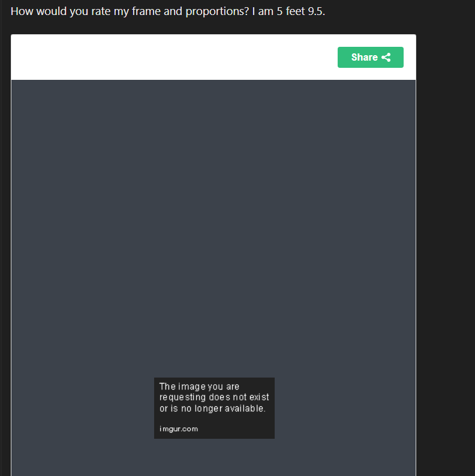The width and height of the screenshot is (475, 476).
Task: Click the green Share button
Action: (x=371, y=58)
